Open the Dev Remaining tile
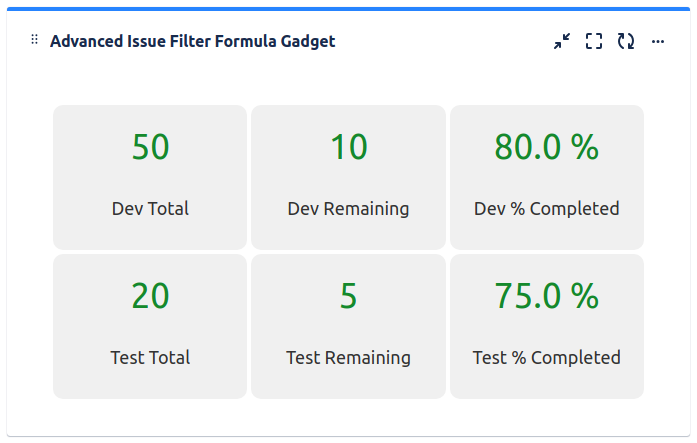This screenshot has height=443, width=697. pos(348,178)
